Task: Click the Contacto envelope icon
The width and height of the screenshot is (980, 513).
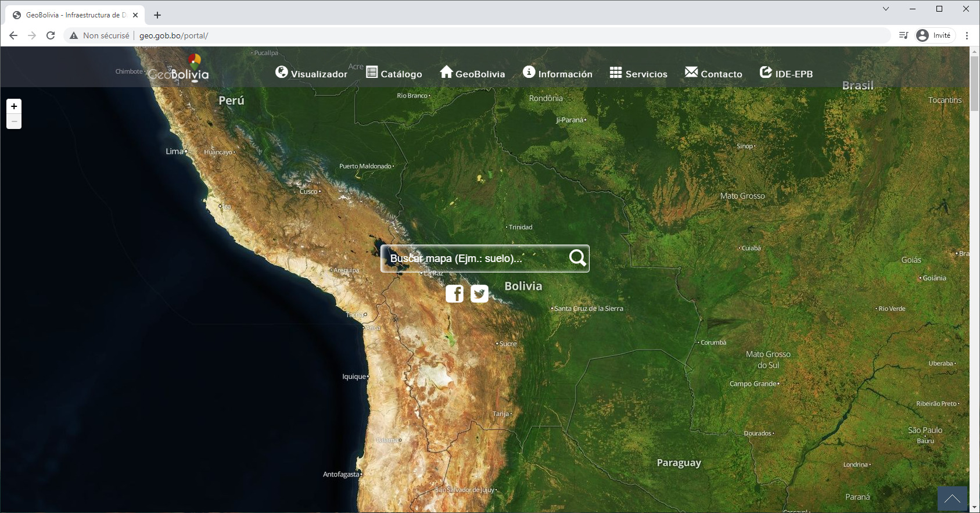Action: point(691,72)
